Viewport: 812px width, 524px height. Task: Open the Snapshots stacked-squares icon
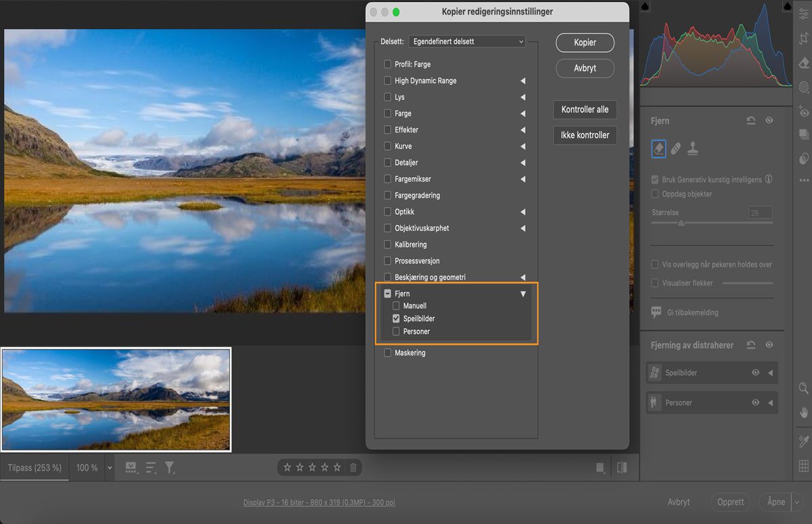point(804,135)
